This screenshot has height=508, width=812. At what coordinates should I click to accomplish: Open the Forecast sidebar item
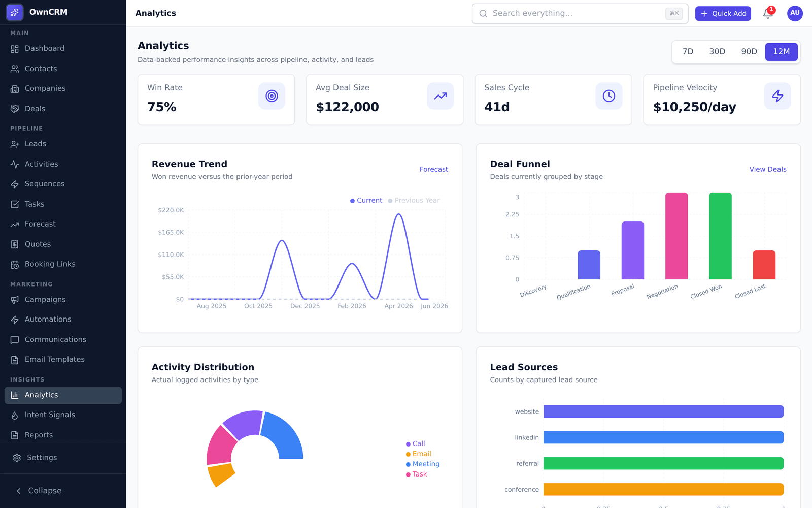(x=63, y=224)
